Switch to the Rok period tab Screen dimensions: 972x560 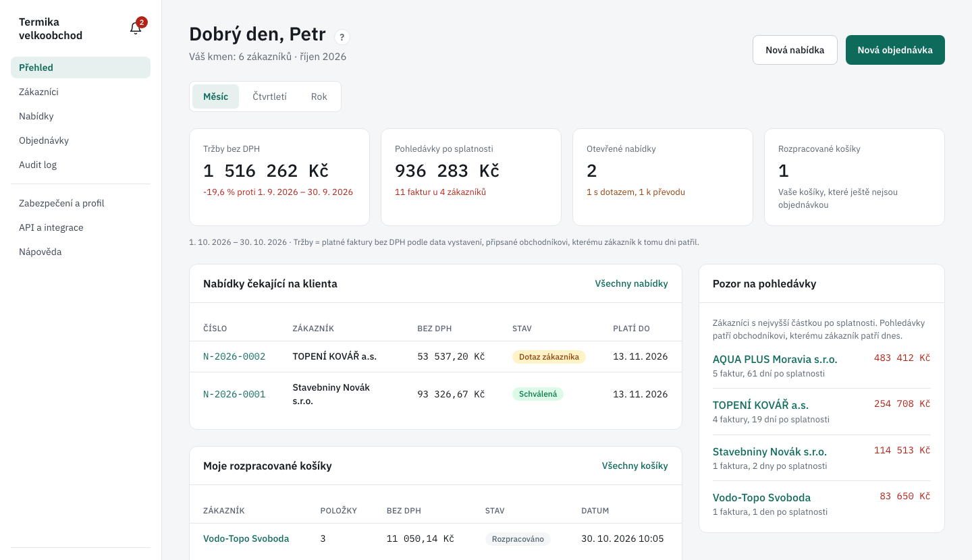tap(319, 96)
